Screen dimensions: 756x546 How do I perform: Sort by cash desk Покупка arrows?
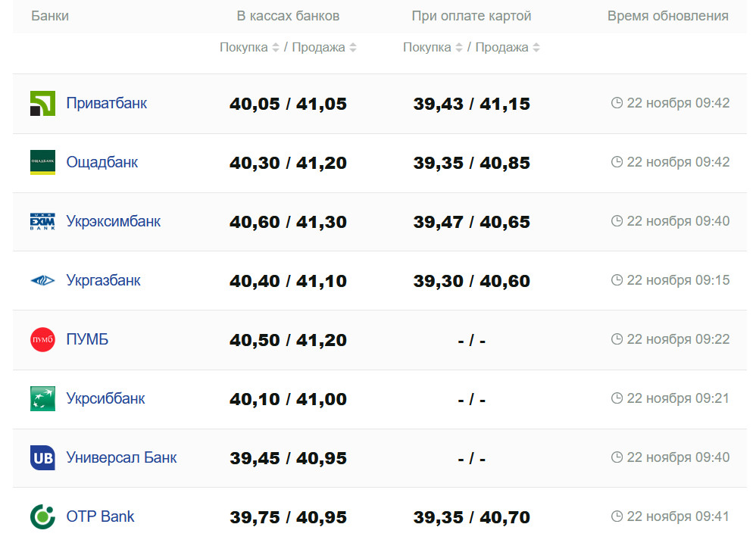pos(276,48)
